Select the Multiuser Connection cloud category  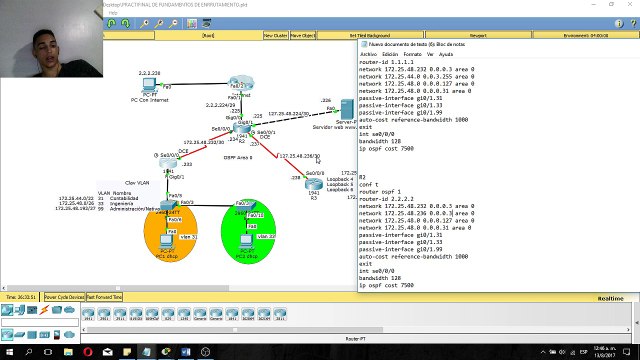[x=69, y=310]
